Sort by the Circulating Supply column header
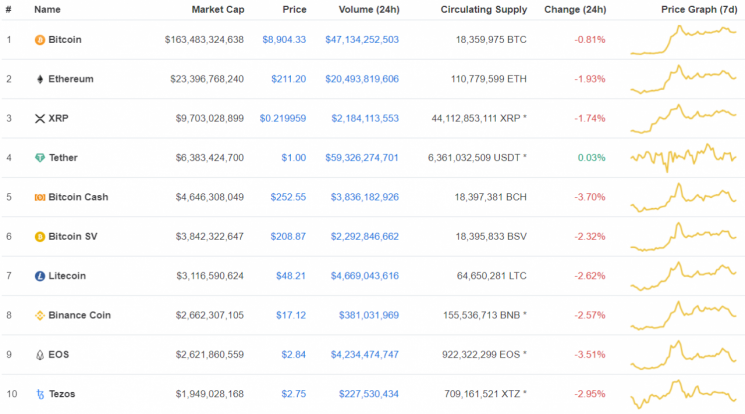The height and width of the screenshot is (414, 745). click(484, 10)
